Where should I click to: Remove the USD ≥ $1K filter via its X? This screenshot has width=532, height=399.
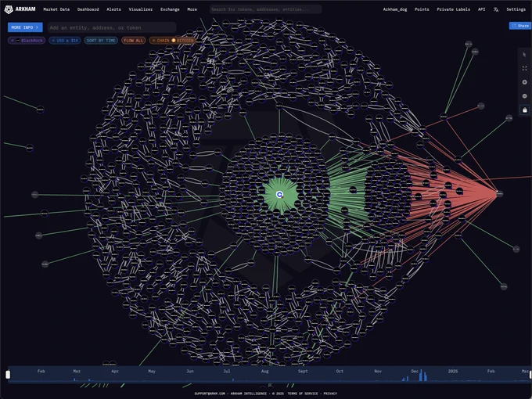(x=53, y=41)
